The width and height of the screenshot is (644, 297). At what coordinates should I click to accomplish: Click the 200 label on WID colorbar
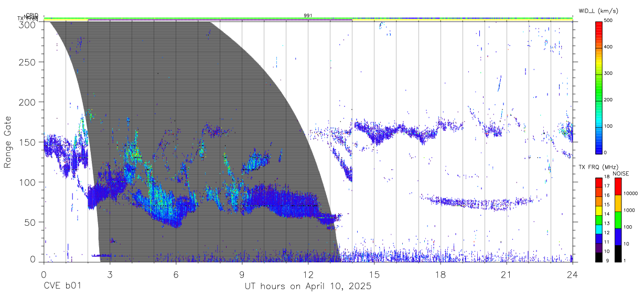pyautogui.click(x=608, y=100)
